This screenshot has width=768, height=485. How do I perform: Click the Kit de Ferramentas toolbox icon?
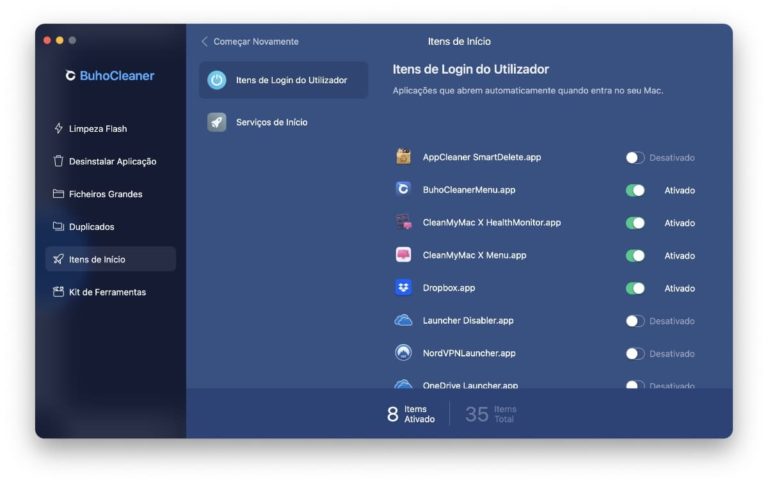pos(58,292)
